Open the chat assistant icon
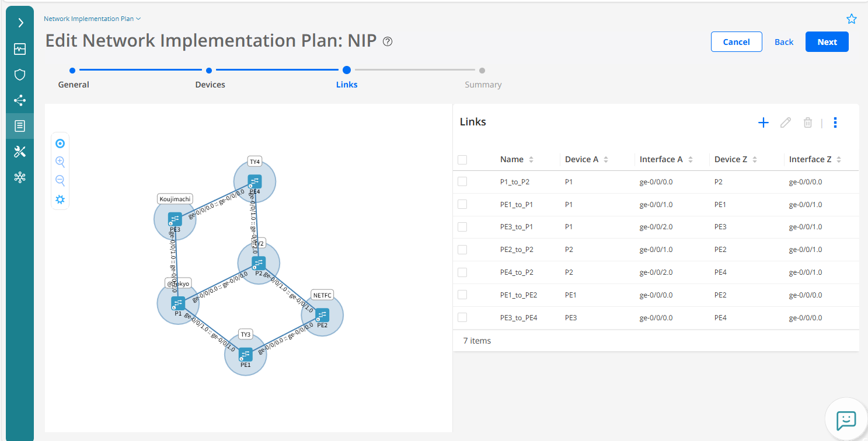 846,419
